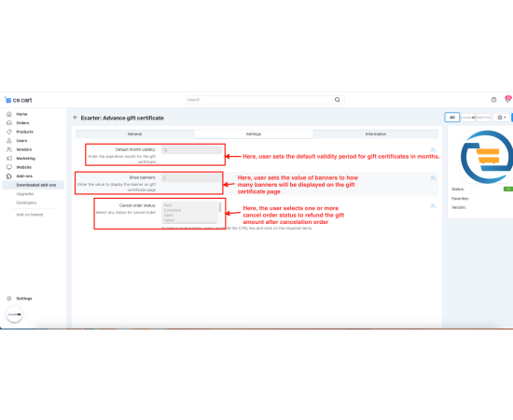513x420 pixels.
Task: Switch to the General tab
Action: click(135, 133)
